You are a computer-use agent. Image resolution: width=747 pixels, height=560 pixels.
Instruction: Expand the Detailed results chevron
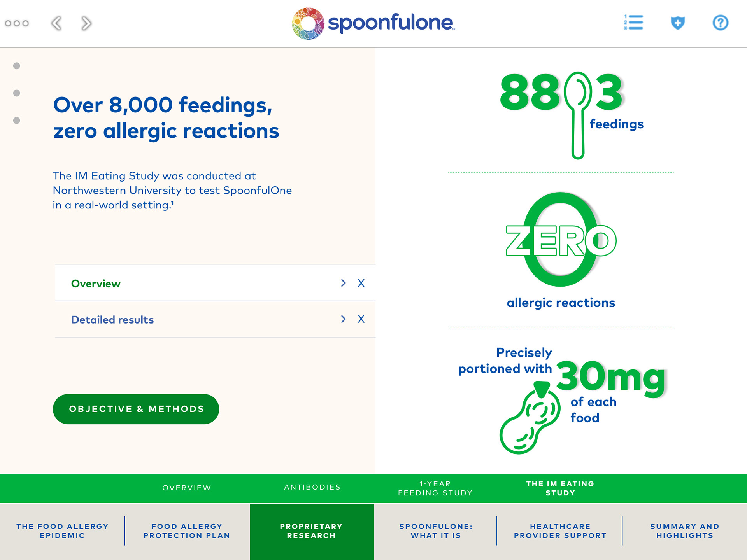(x=343, y=319)
